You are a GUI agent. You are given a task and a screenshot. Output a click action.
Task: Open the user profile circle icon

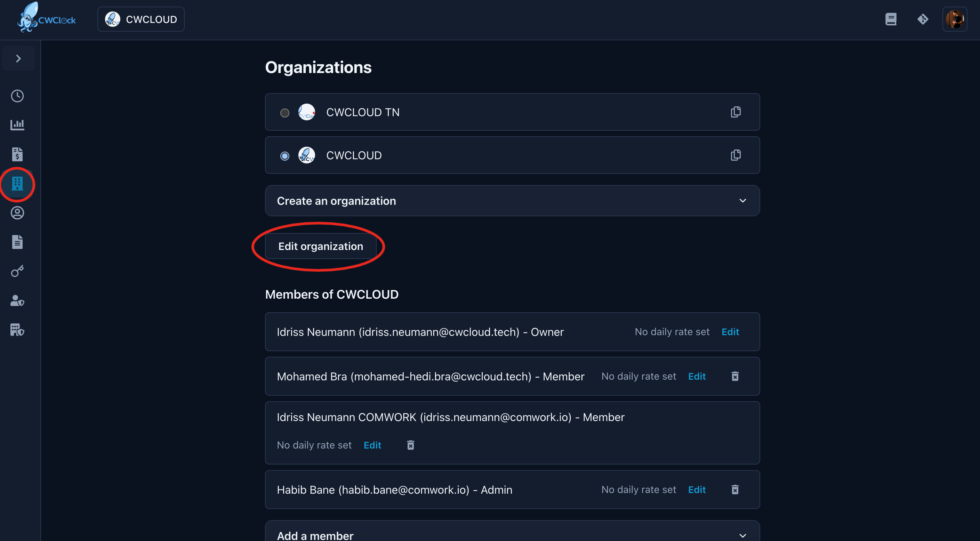(x=17, y=213)
